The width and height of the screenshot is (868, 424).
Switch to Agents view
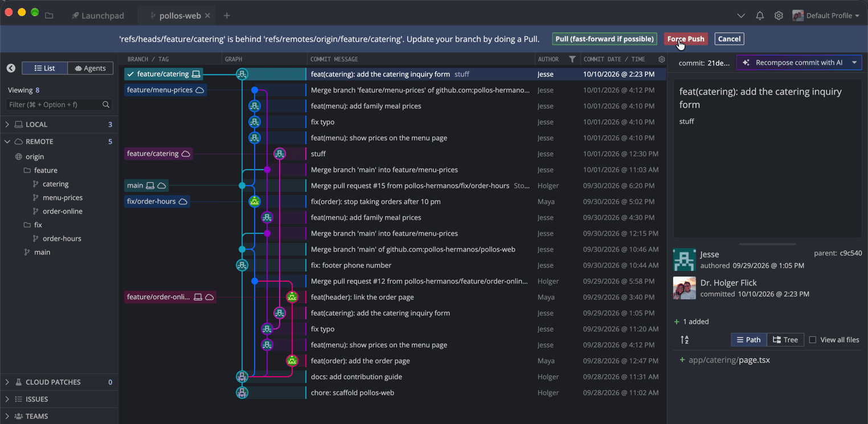[91, 68]
